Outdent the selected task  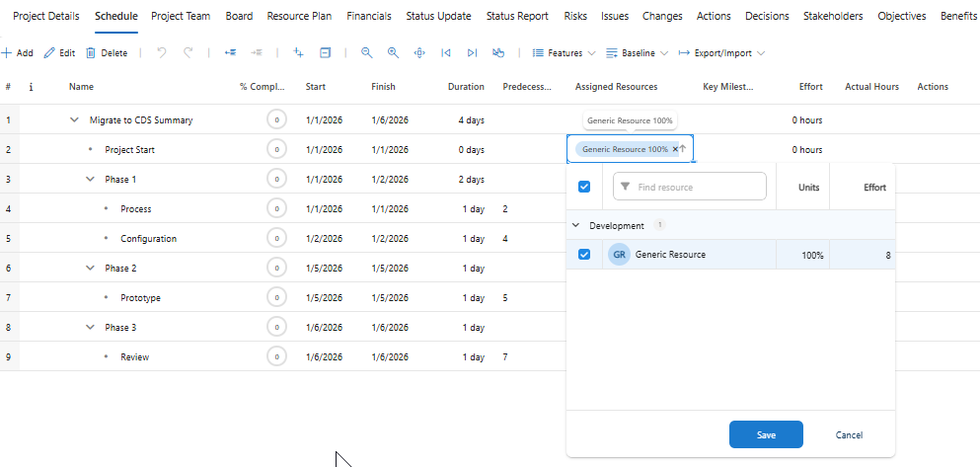pyautogui.click(x=230, y=53)
